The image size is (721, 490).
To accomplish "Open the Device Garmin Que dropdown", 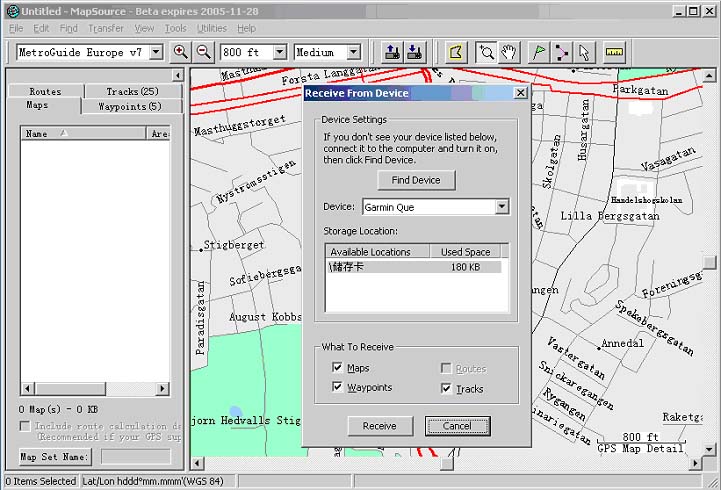I will point(502,207).
